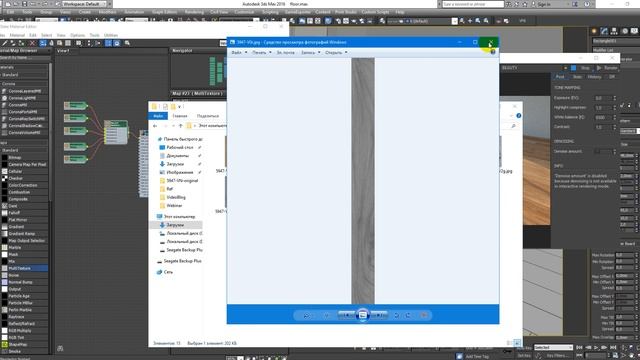Select Рабочий стол in Explorer sidebar

(180, 147)
